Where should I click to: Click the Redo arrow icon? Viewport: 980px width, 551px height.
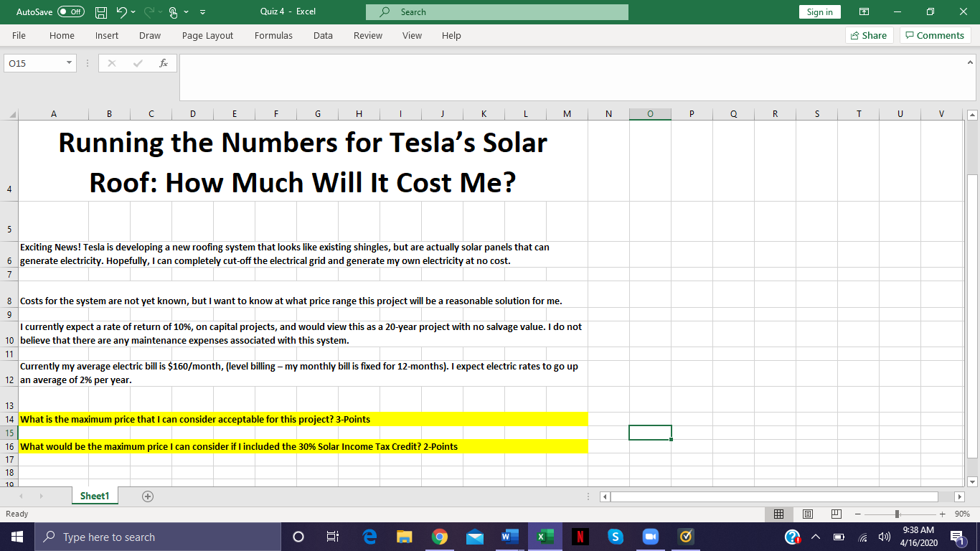[x=151, y=12]
